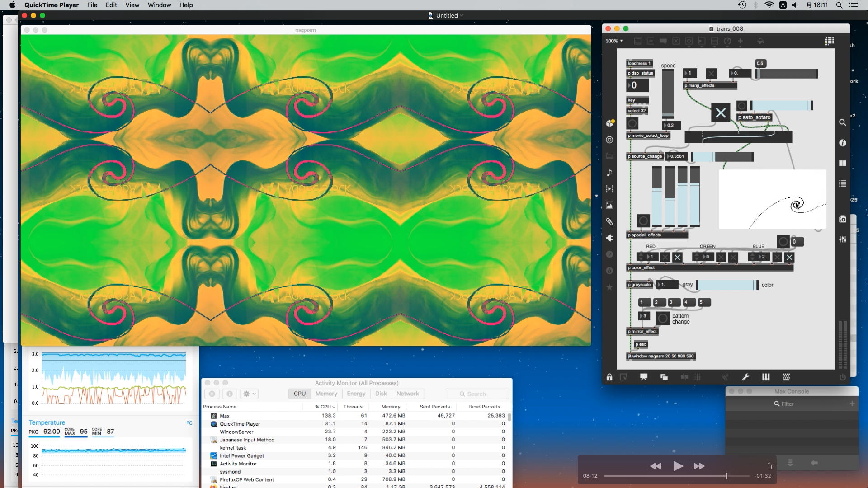Viewport: 868px width, 488px height.
Task: Switch to the Memory tab
Action: tap(326, 394)
